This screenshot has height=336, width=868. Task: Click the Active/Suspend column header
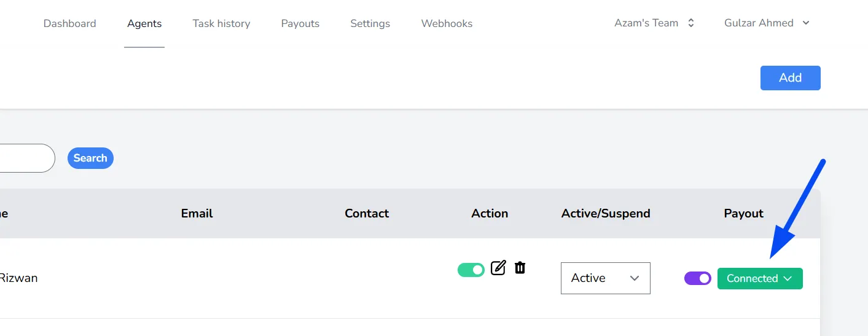[606, 214]
